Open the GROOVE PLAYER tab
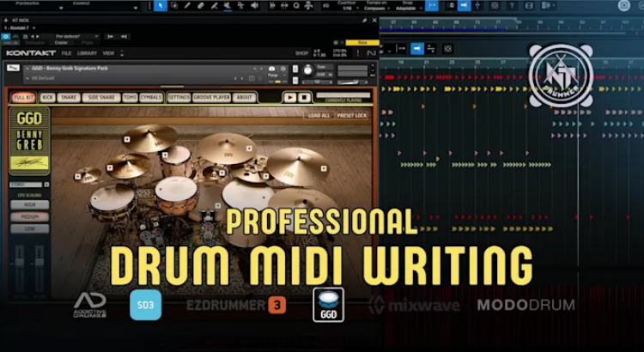Screen dimensions: 644x352 [212, 98]
